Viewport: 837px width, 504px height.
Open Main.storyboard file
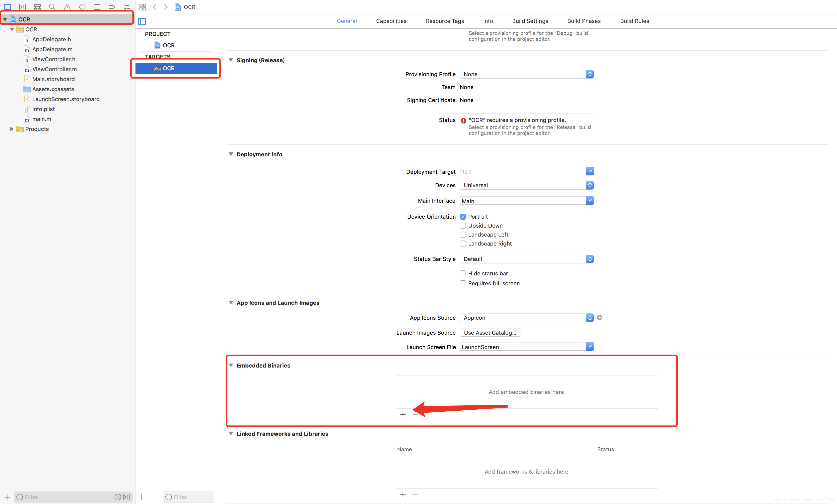point(53,79)
